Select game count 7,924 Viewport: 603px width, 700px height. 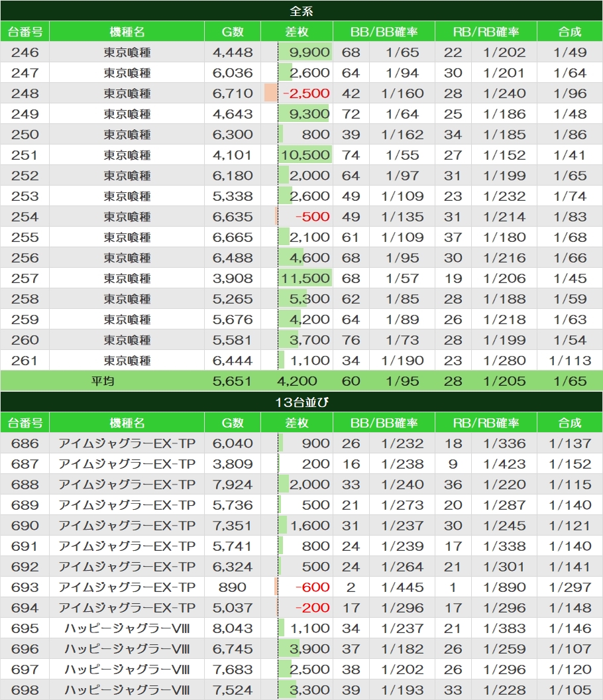[x=233, y=485]
